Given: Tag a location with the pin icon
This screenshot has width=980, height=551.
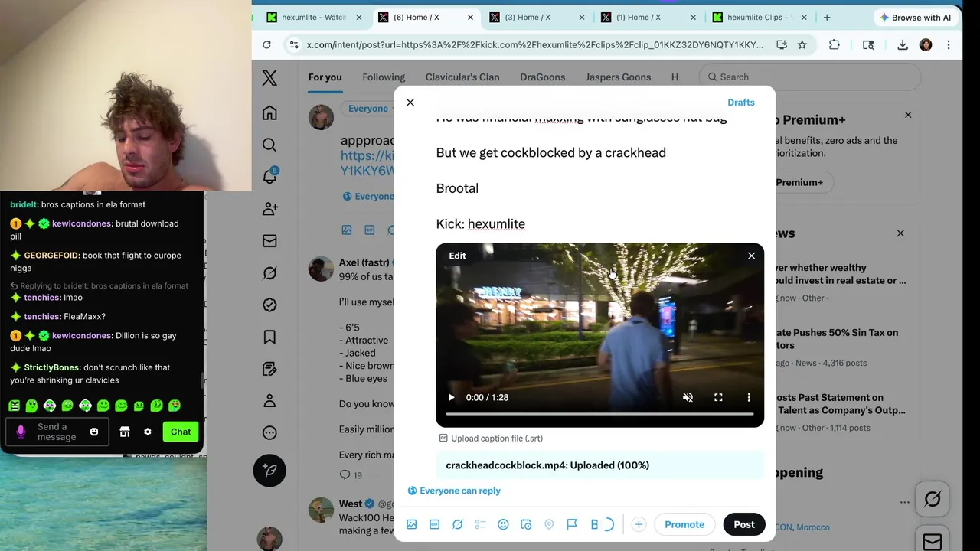Looking at the screenshot, I should (549, 524).
